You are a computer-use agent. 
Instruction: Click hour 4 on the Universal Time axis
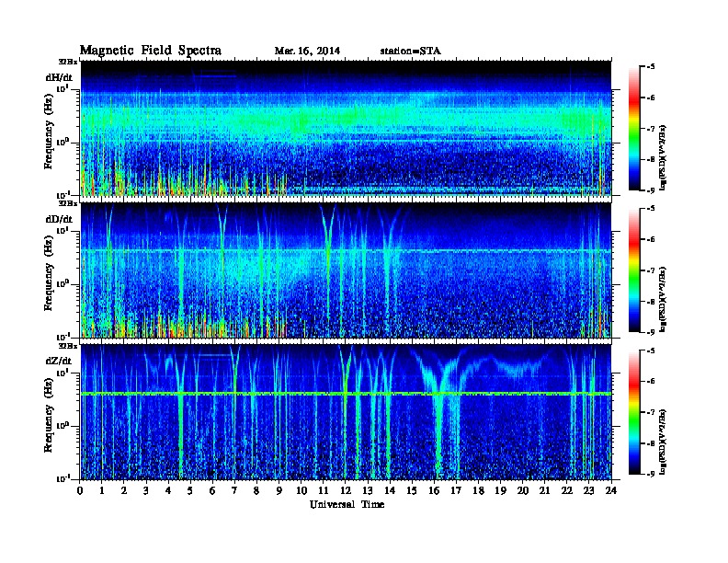[x=168, y=490]
